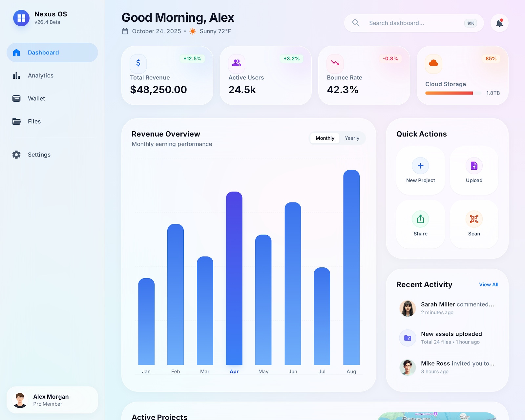Go to Wallet in the sidebar

(x=36, y=98)
